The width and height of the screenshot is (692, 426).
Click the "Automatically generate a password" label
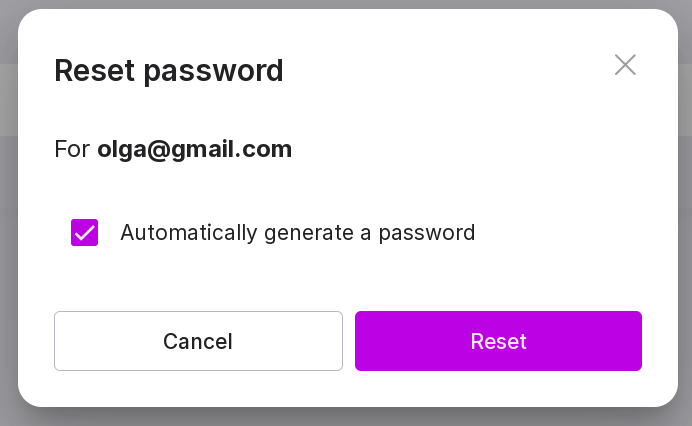click(x=297, y=233)
